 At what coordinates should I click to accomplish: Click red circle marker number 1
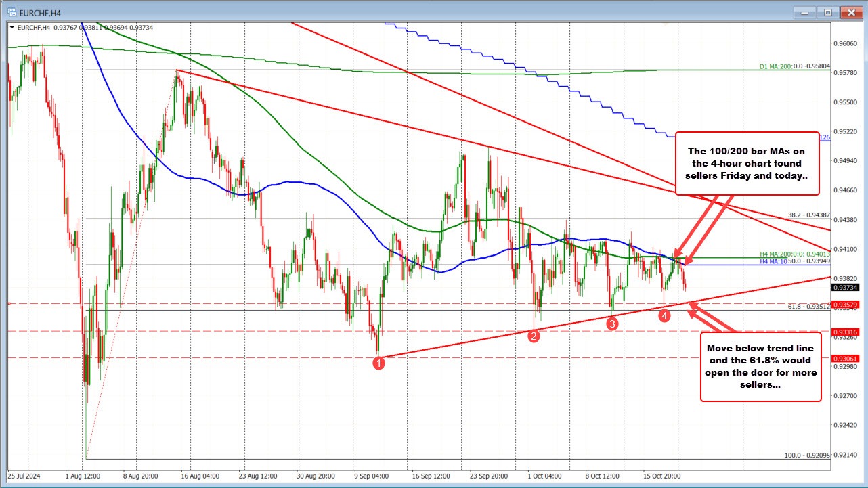(x=379, y=363)
